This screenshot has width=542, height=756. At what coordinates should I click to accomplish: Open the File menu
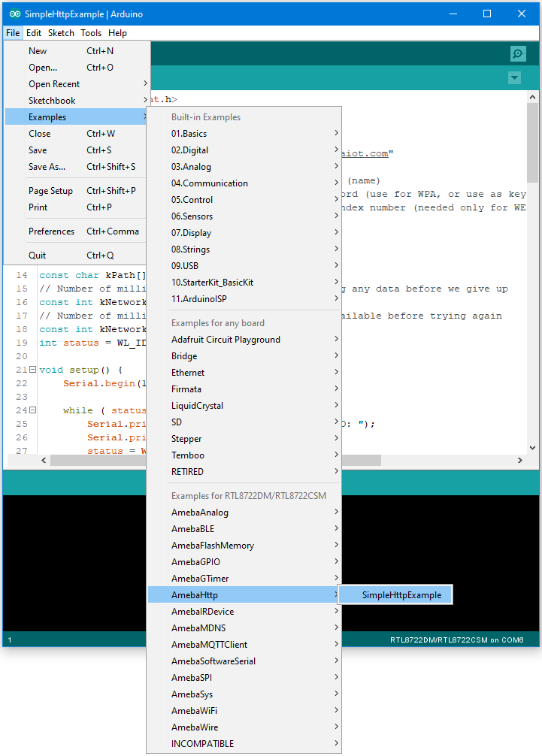pos(13,33)
